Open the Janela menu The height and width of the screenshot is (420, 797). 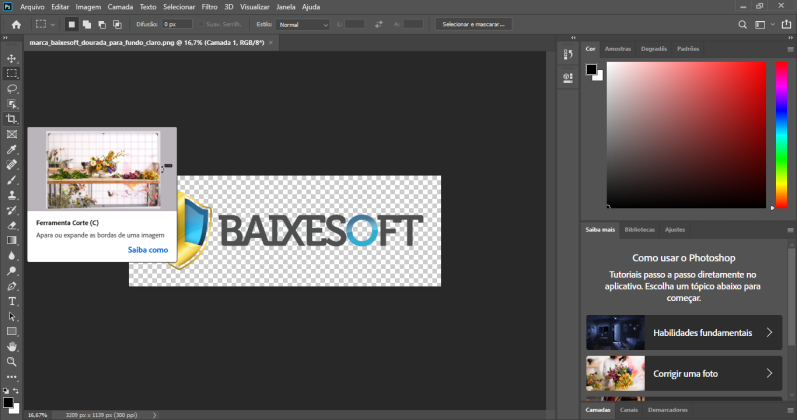(286, 7)
